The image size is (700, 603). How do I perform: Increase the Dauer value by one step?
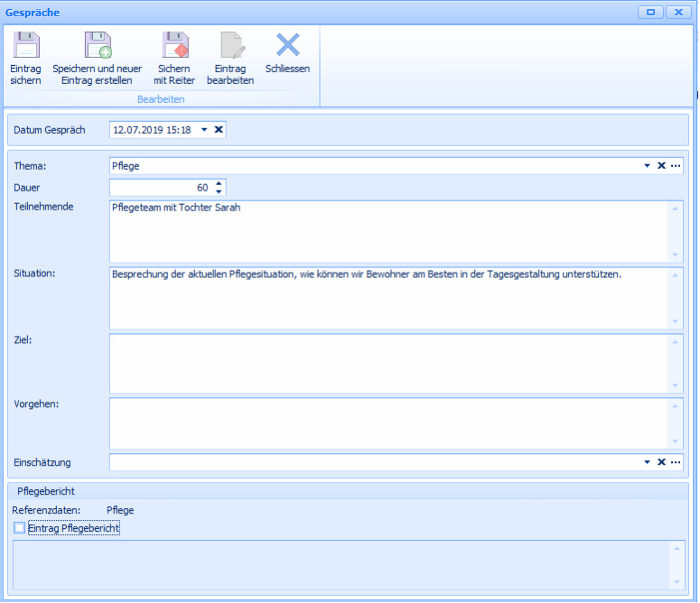coord(219,184)
